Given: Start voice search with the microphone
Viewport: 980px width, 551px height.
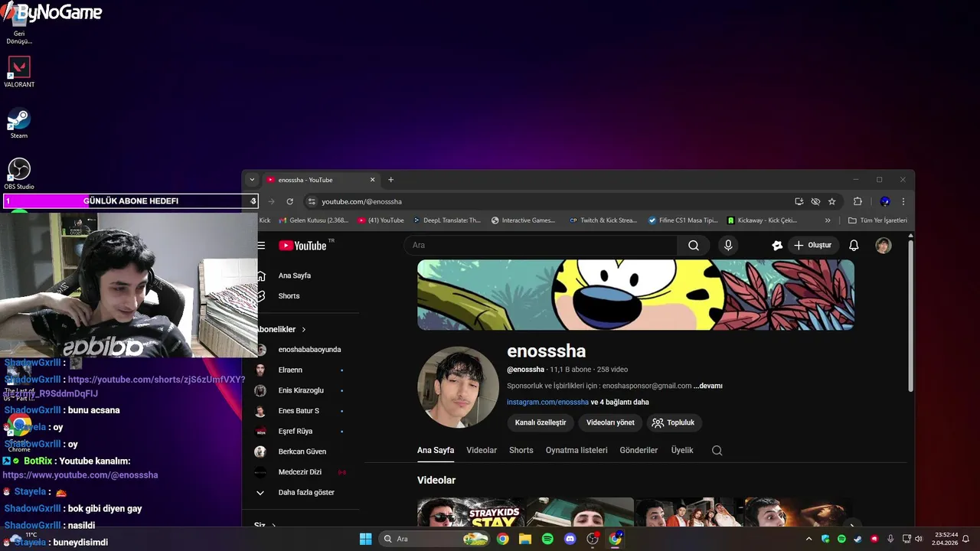Looking at the screenshot, I should pos(728,246).
